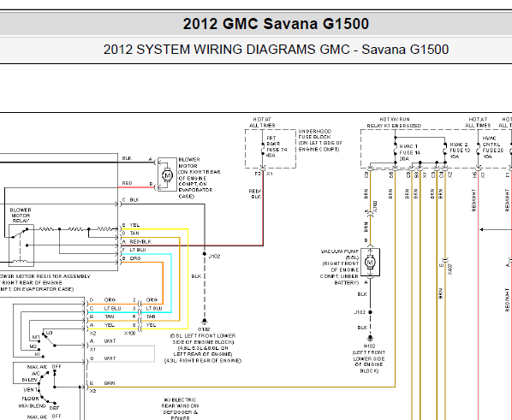This screenshot has width=512, height=420.
Task: Click the 'A RED/BLK' resistor terminal label
Action: click(137, 241)
